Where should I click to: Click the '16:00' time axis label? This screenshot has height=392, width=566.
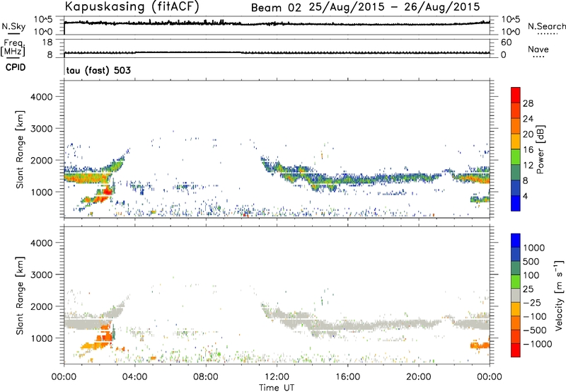click(347, 377)
